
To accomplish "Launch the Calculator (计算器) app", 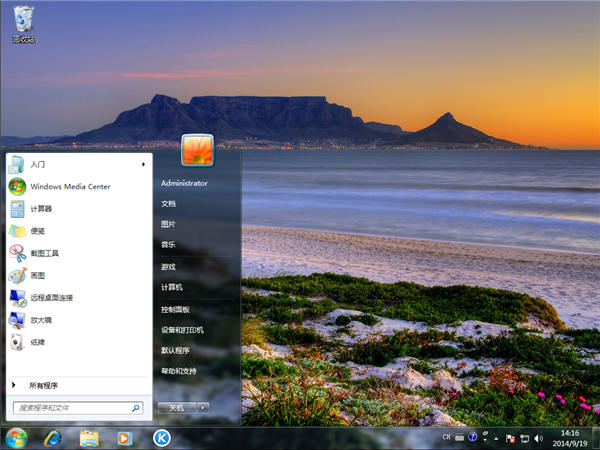I will click(x=41, y=208).
